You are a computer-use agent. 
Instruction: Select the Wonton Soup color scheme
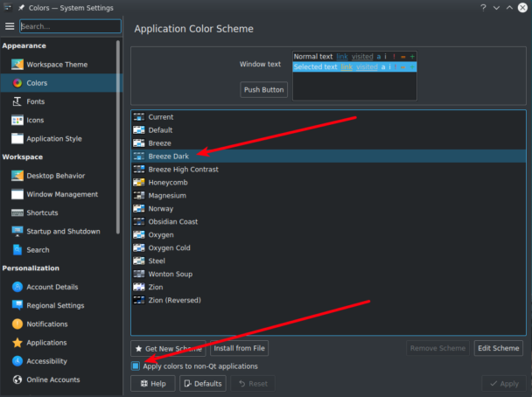[x=328, y=274]
